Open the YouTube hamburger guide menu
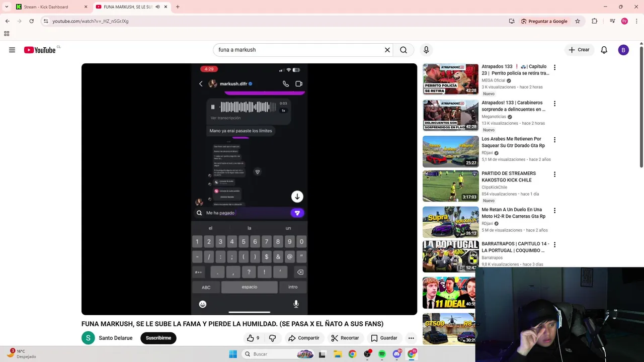This screenshot has width=644, height=362. 12,50
